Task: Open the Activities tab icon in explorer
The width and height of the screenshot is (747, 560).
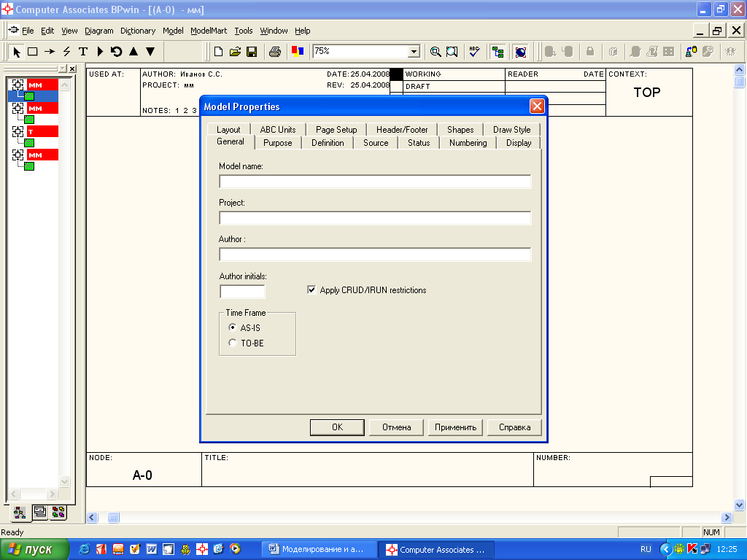Action: pos(20,513)
